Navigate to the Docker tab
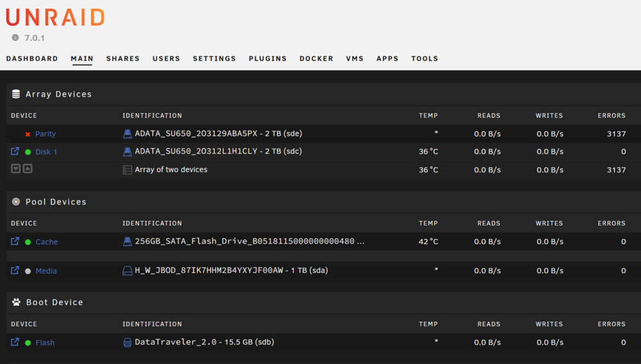This screenshot has width=641, height=364. (x=317, y=58)
